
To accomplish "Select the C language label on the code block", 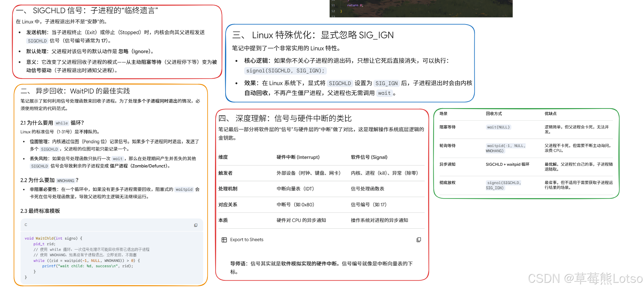I will click(x=26, y=225).
